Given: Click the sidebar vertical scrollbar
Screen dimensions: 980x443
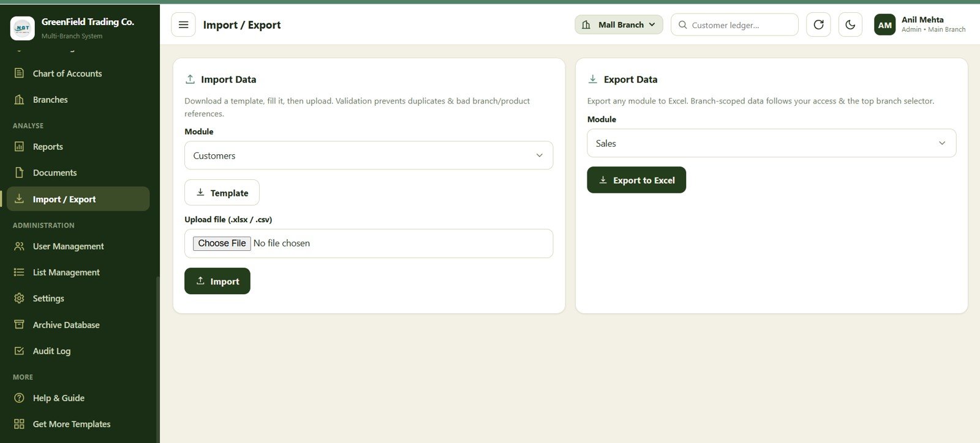Looking at the screenshot, I should click(158, 359).
